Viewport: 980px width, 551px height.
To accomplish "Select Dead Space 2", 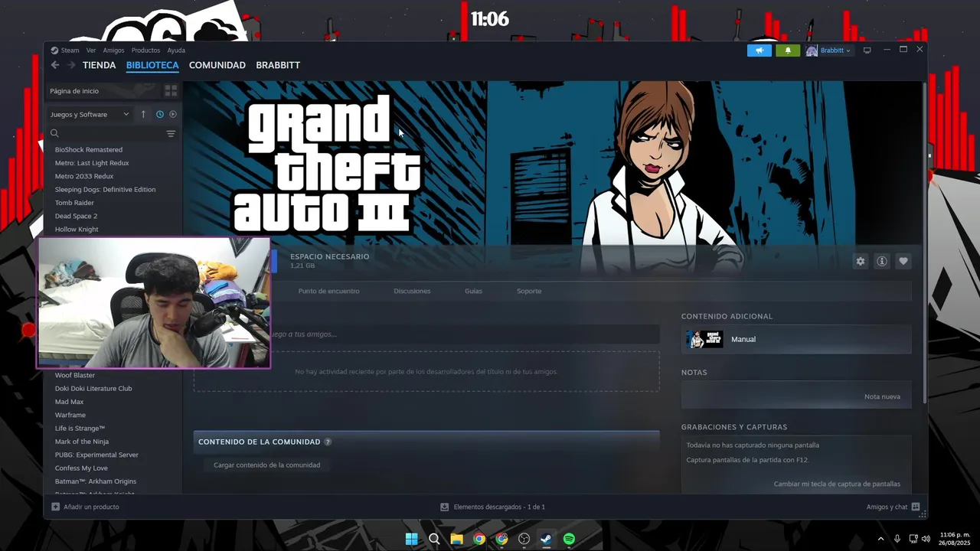I will [76, 216].
